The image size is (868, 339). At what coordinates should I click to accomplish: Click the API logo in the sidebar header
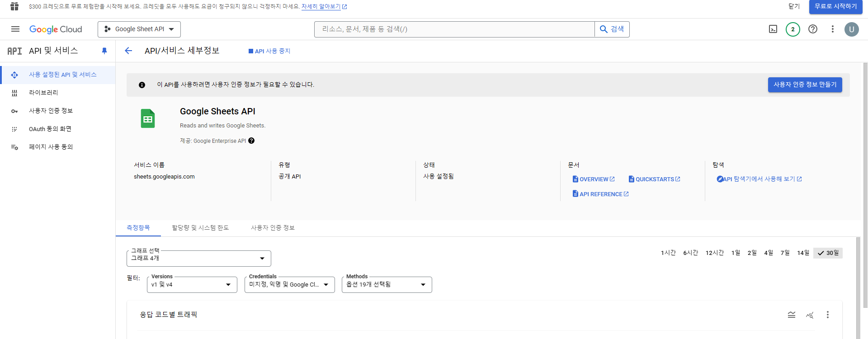click(14, 51)
